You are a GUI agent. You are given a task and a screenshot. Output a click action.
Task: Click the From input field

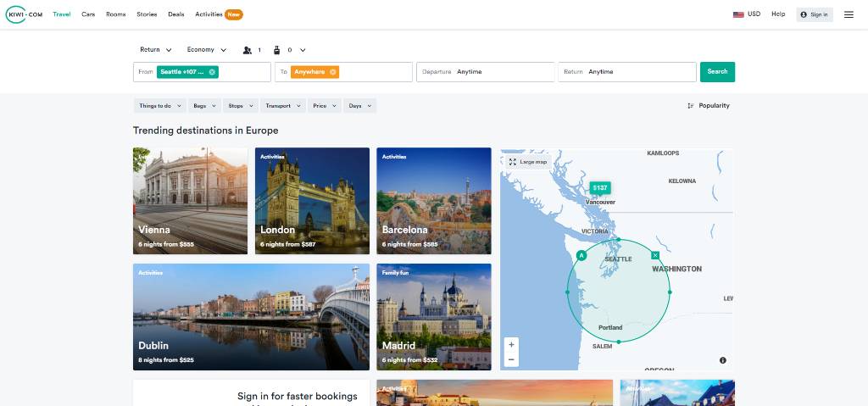pyautogui.click(x=202, y=72)
